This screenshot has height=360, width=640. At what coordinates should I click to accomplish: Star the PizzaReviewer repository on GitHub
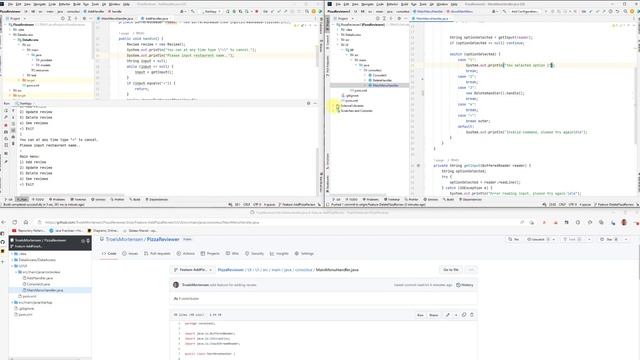click(609, 239)
